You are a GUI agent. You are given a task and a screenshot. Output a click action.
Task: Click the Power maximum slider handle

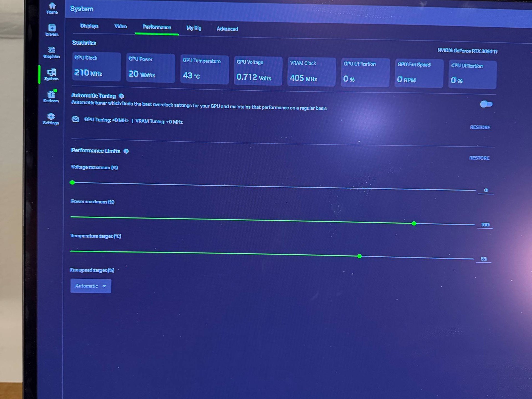[x=414, y=223]
